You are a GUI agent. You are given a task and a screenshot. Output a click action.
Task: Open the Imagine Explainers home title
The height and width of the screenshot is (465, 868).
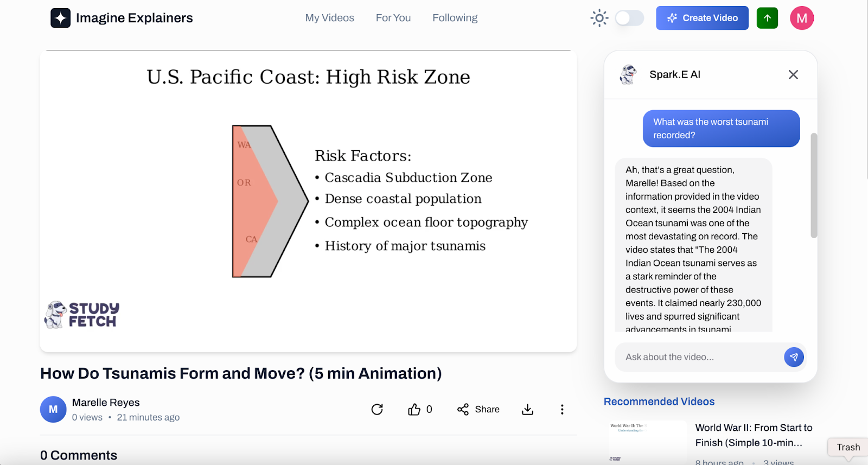(x=134, y=18)
